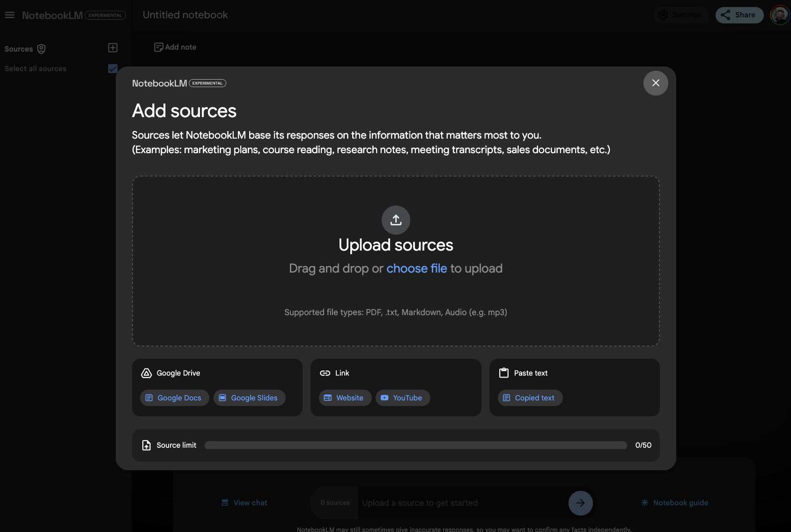
Task: Click the Paste text clipboard icon
Action: tap(504, 373)
